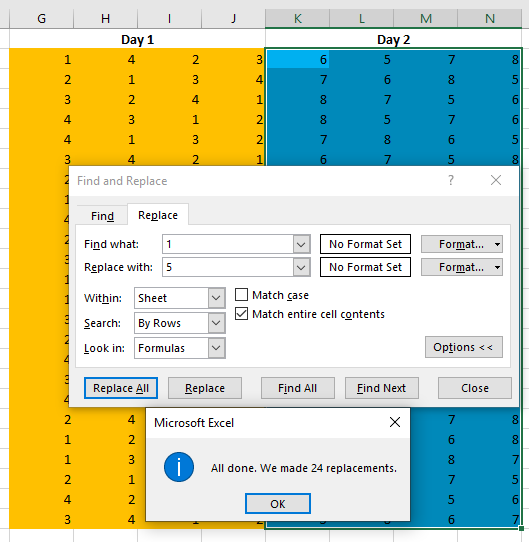Open the Format arrow for Find what

point(497,244)
